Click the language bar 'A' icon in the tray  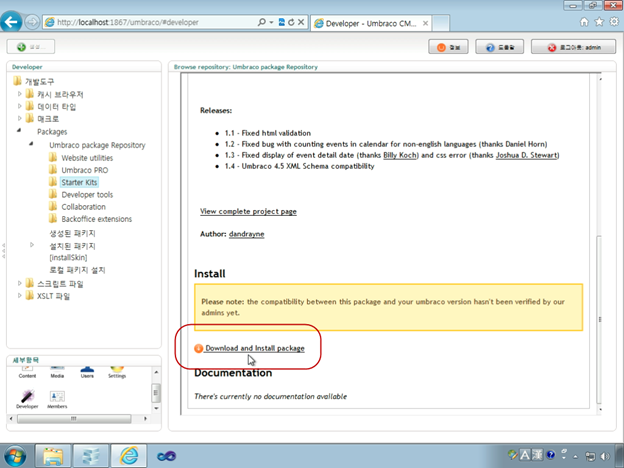tap(525, 454)
